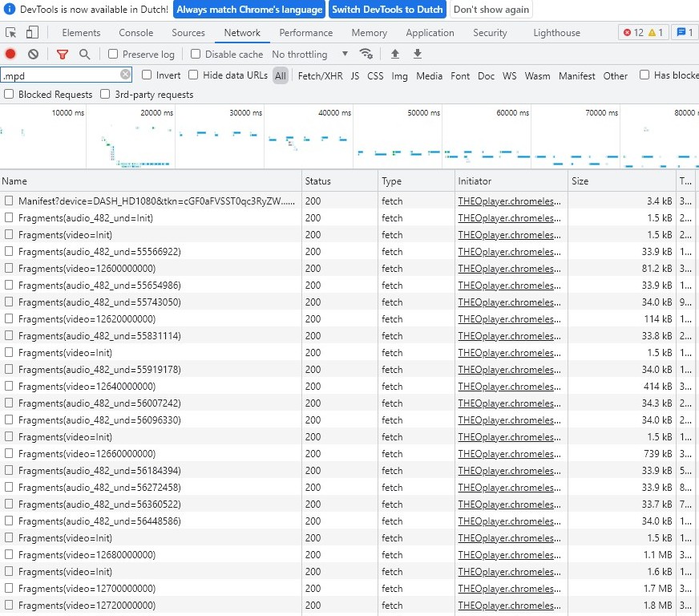
Task: Click the .mpd filter input field
Action: (60, 75)
